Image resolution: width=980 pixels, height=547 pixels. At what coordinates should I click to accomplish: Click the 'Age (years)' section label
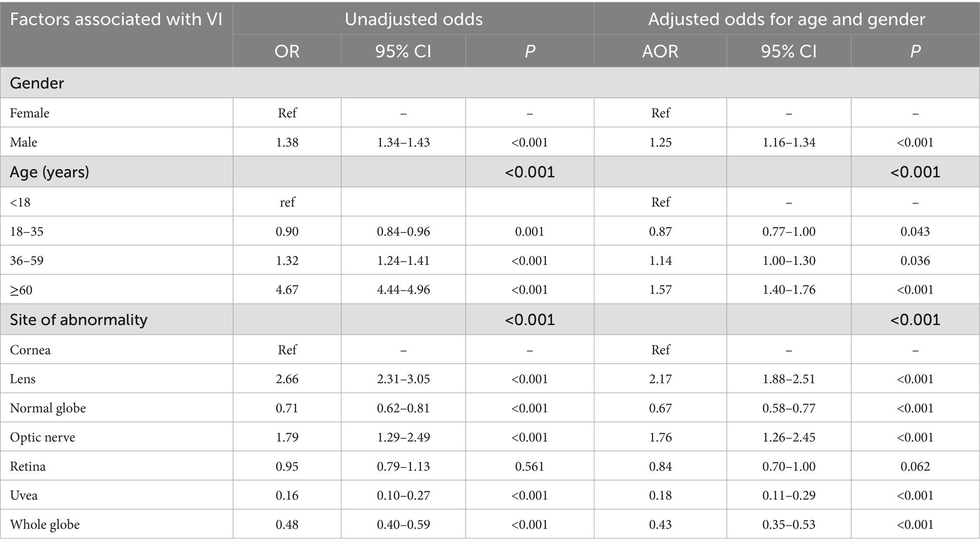(49, 172)
